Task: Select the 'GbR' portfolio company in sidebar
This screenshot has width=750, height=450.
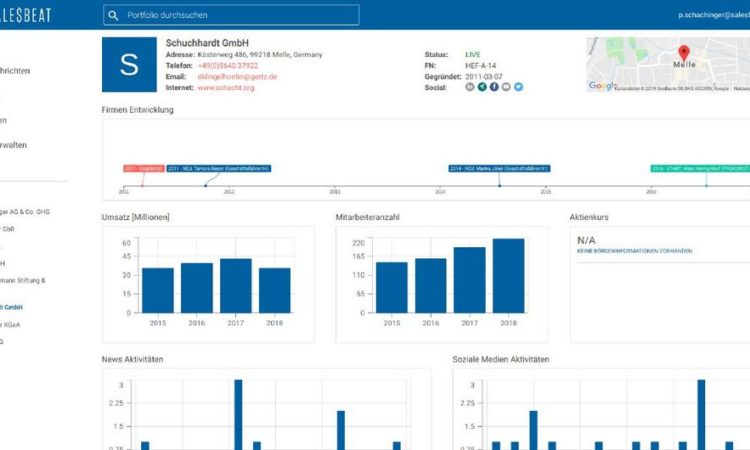Action: [x=7, y=229]
